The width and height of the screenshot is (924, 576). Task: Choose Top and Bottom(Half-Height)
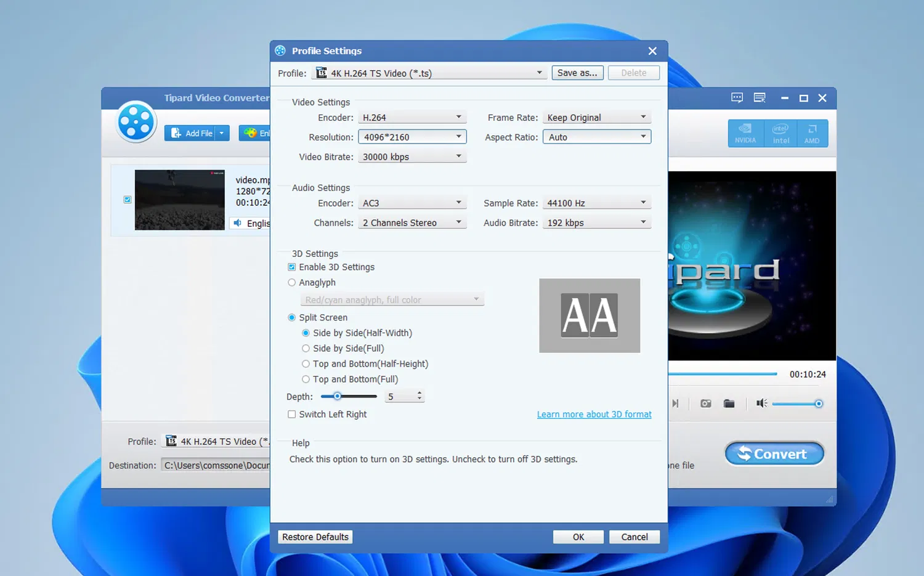[x=306, y=363]
